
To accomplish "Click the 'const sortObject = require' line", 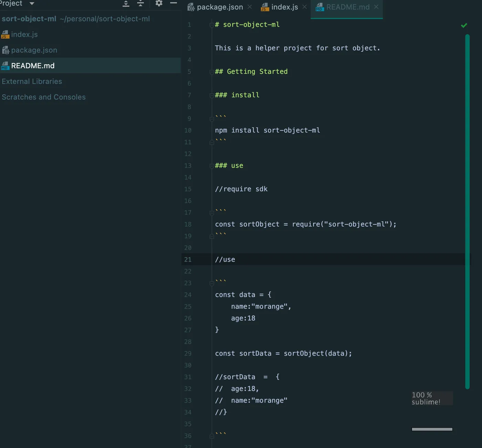I will pos(306,224).
